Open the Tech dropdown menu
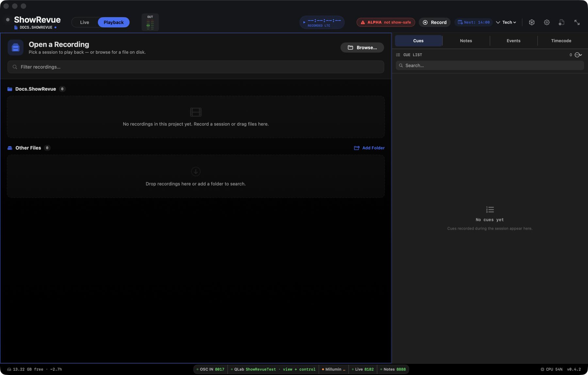Image resolution: width=588 pixels, height=375 pixels. coord(506,22)
